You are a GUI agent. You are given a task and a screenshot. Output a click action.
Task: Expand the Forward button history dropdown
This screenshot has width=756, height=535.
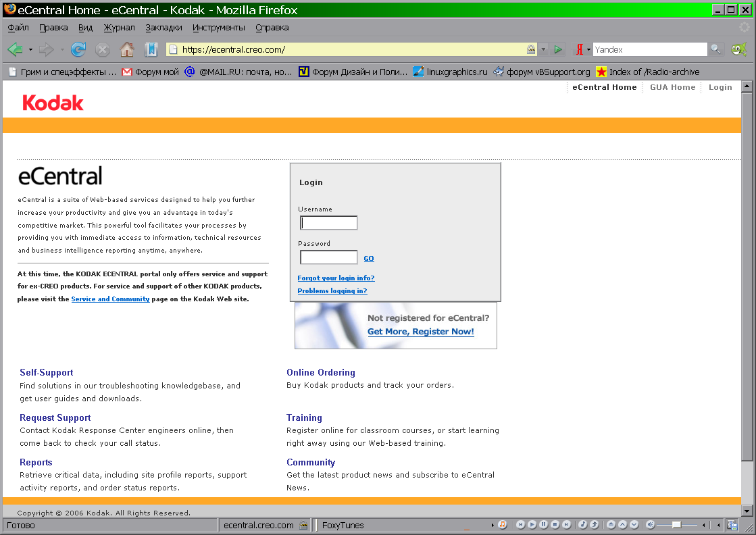click(61, 49)
